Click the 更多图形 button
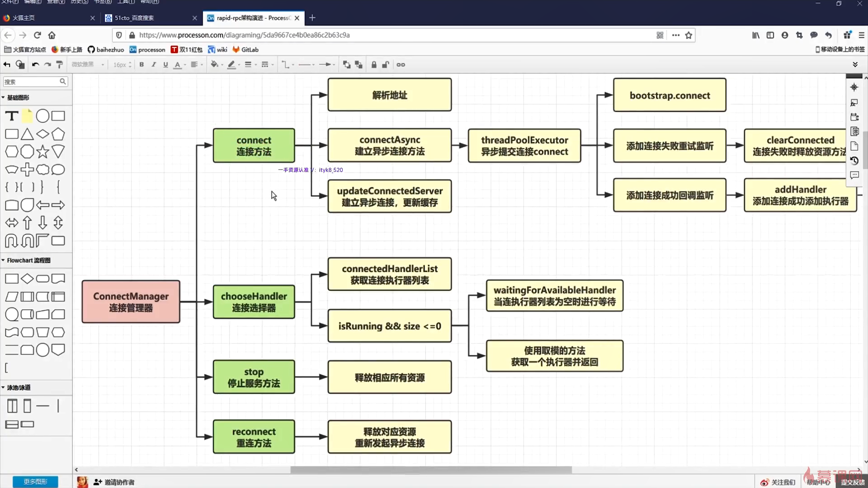 point(35,482)
